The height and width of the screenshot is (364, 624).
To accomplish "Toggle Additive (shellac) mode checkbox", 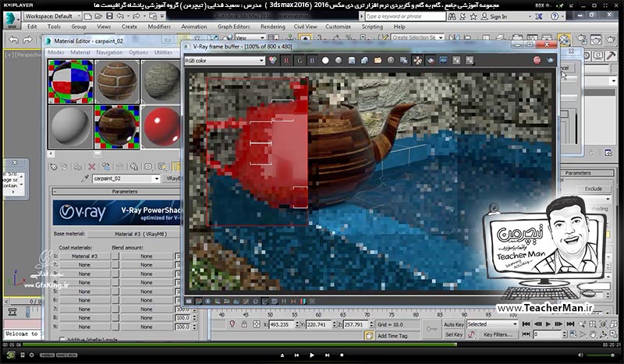I will pyautogui.click(x=62, y=339).
